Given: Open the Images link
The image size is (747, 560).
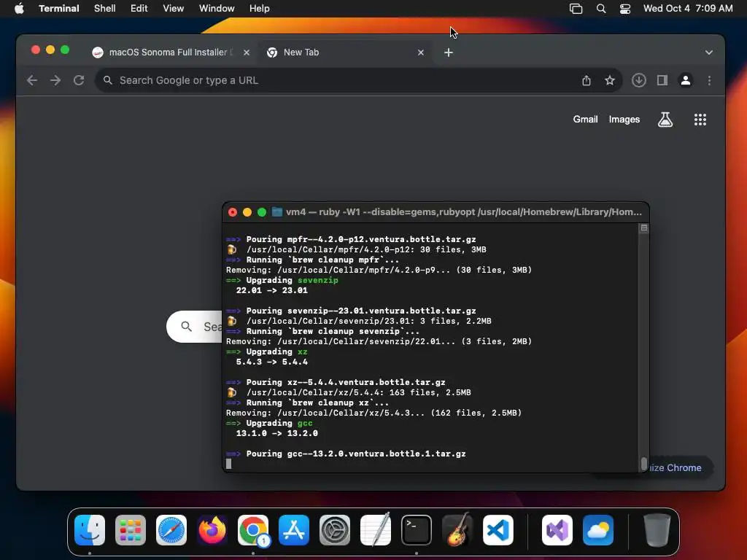Looking at the screenshot, I should [624, 120].
